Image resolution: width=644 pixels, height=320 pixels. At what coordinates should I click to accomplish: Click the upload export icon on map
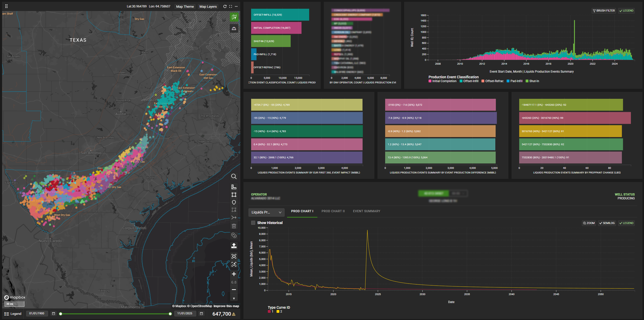[234, 246]
